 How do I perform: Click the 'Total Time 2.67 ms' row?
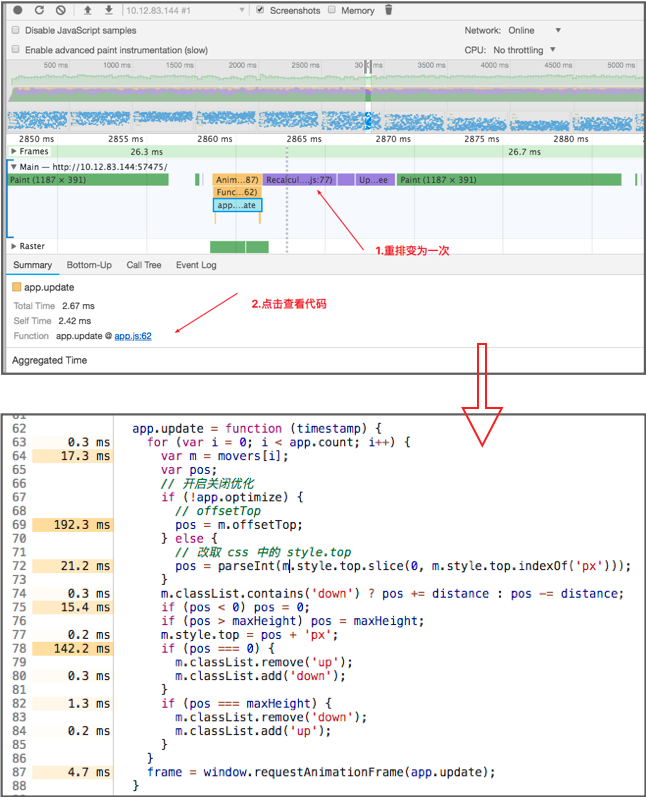pos(54,305)
